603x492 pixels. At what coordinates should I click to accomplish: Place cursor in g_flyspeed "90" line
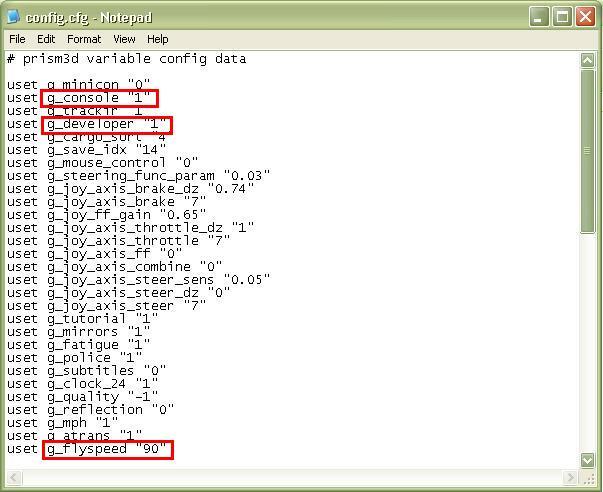[87, 449]
